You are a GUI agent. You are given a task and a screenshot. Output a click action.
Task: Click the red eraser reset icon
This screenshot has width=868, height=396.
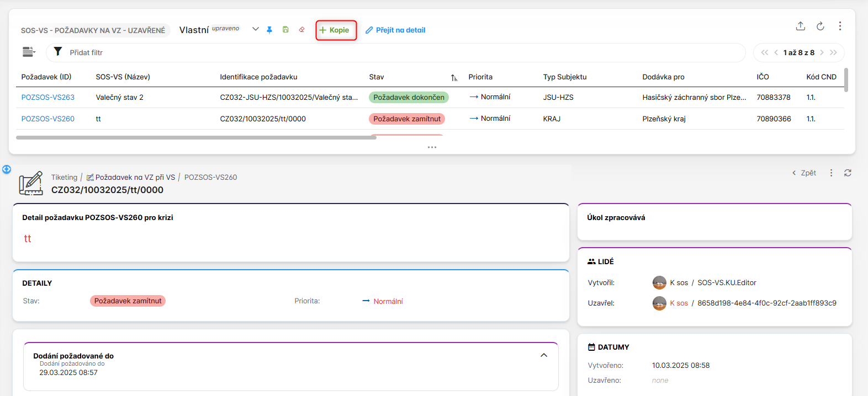[x=301, y=30]
